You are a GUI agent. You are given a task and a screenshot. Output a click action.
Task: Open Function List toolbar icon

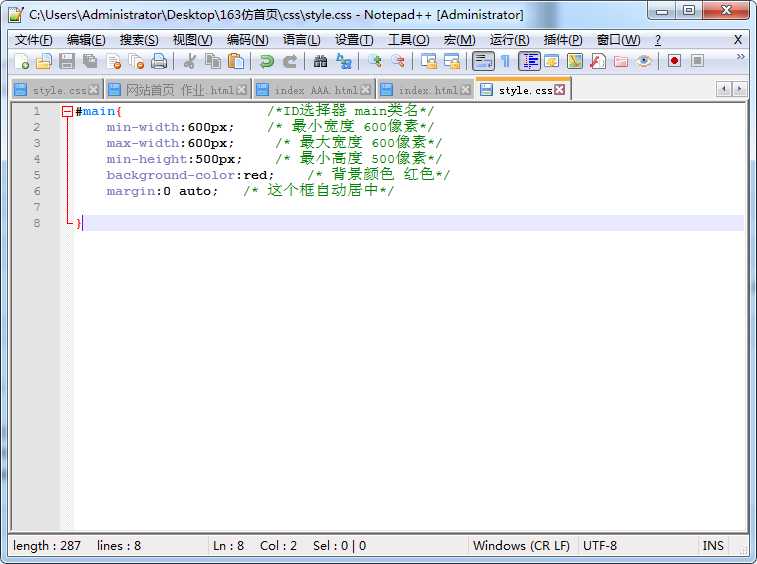tap(598, 61)
